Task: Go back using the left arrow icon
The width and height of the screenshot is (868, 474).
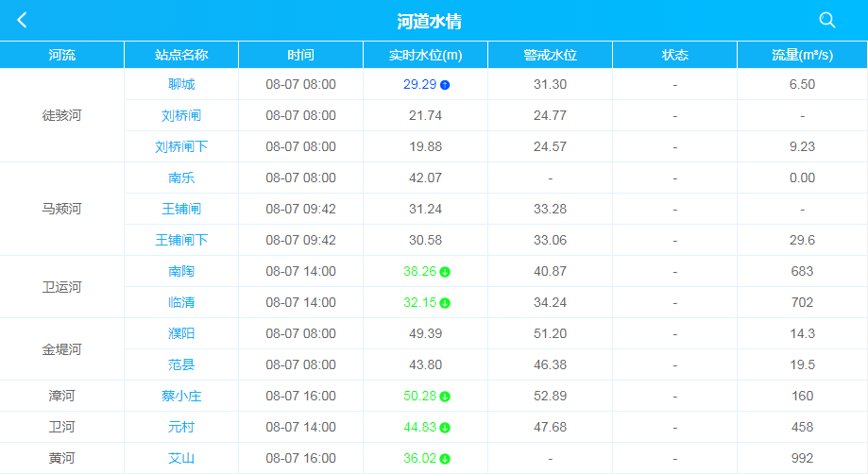Action: coord(22,21)
